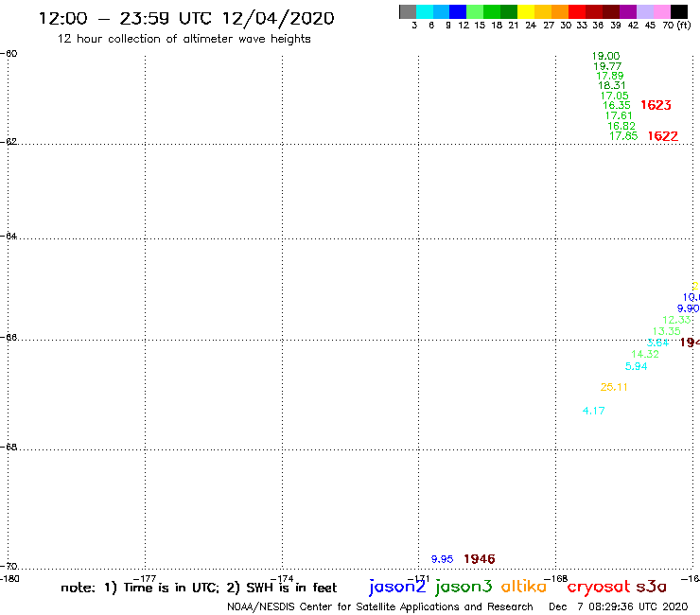Select the longitude axis label -168

pos(555,579)
